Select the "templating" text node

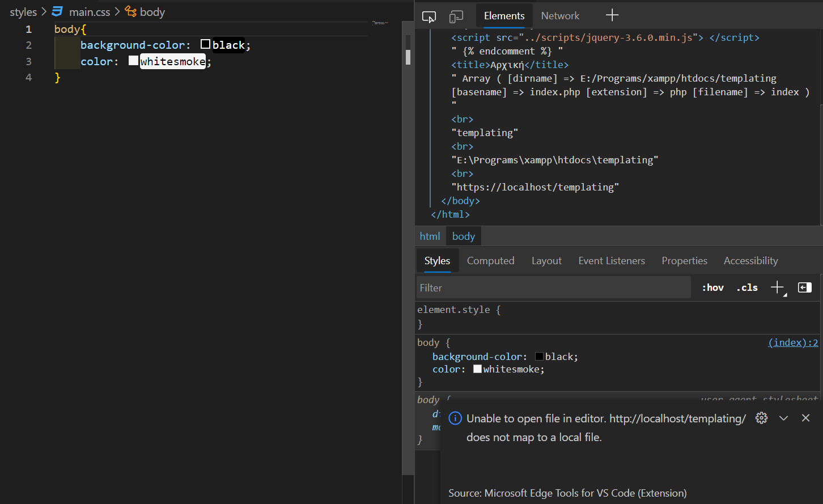pos(485,133)
